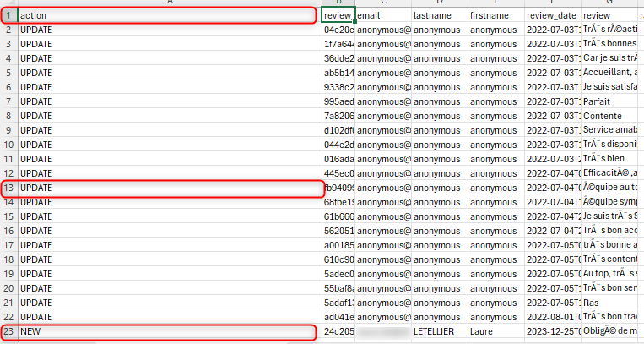Screen dimensions: 644x344
Task: Click row header number 23
Action: 8,332
